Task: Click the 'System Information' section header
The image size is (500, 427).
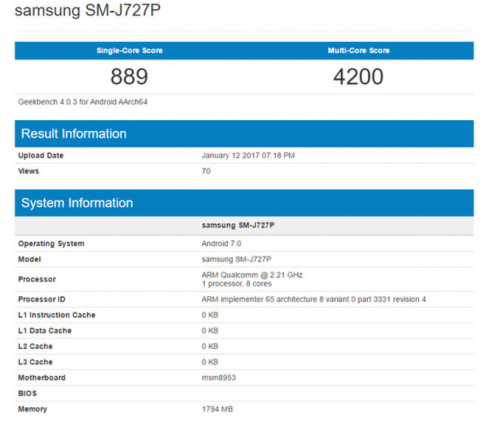Action: tap(244, 203)
